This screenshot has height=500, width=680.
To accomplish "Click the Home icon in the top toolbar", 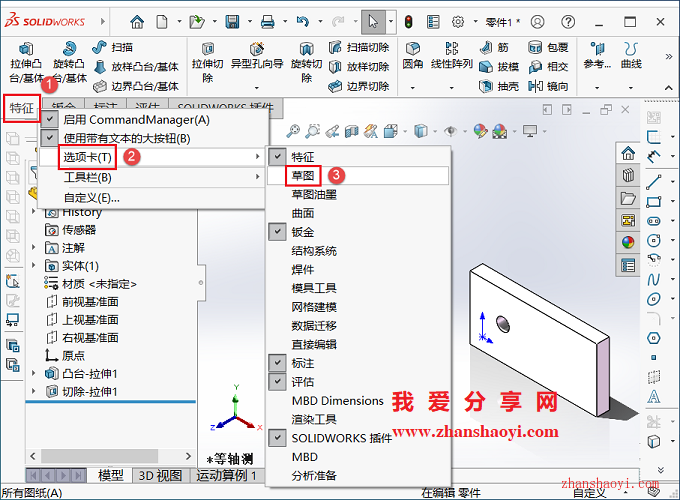I will [137, 21].
